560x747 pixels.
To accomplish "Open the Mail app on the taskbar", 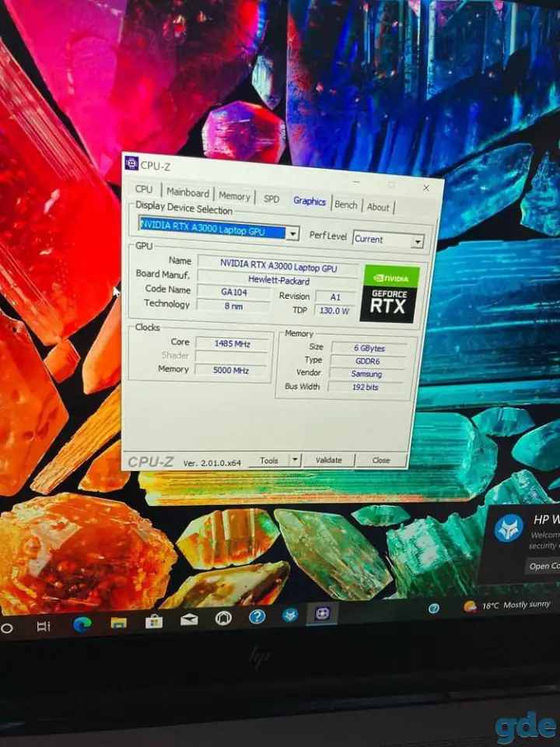I will (x=189, y=620).
